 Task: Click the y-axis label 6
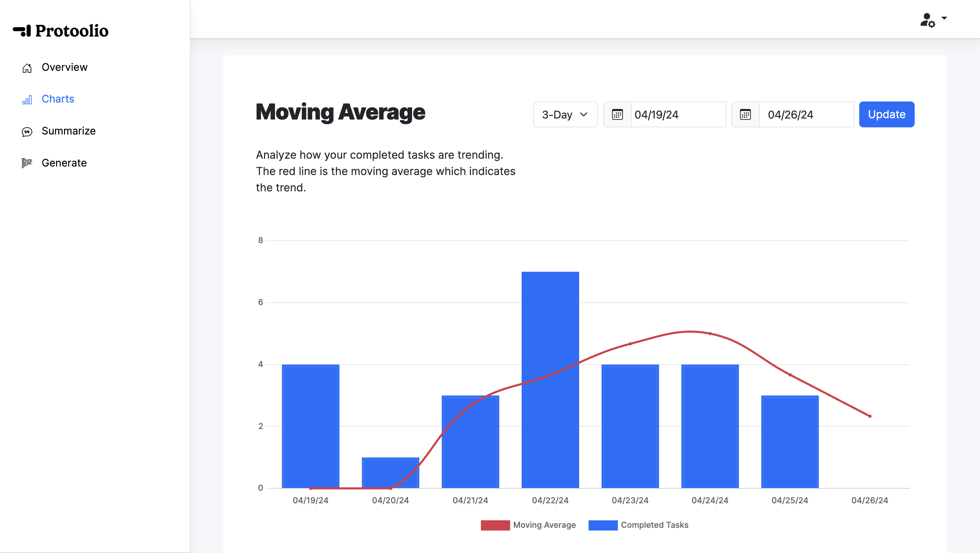click(261, 302)
